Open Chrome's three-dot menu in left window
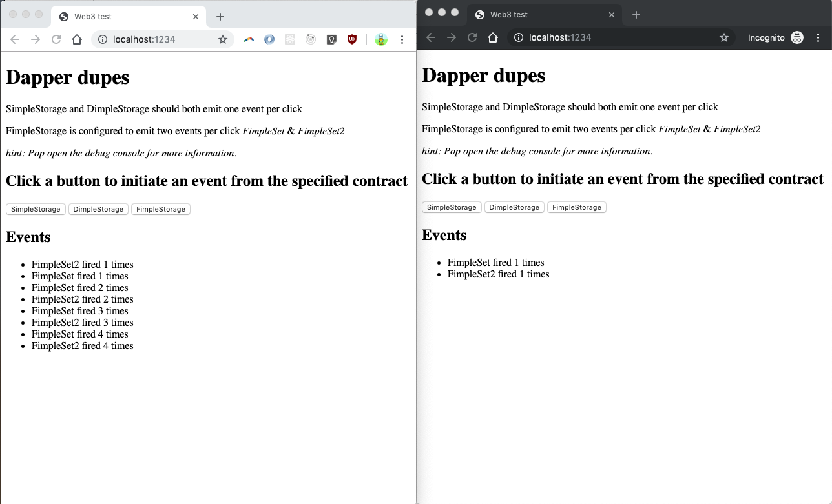Screen dimensions: 832x504 click(402, 39)
